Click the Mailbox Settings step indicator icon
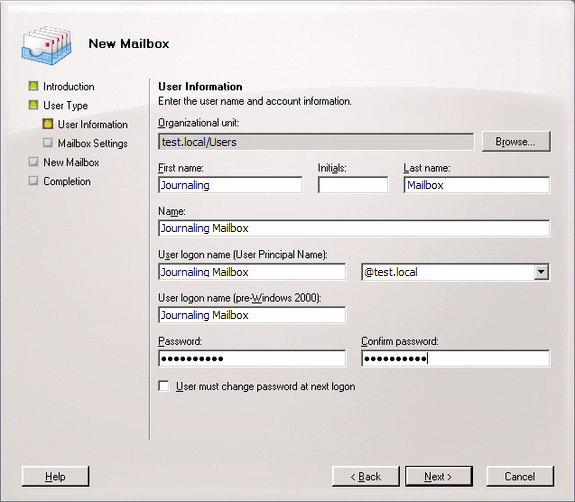Viewport: 575px width, 502px height. [48, 143]
